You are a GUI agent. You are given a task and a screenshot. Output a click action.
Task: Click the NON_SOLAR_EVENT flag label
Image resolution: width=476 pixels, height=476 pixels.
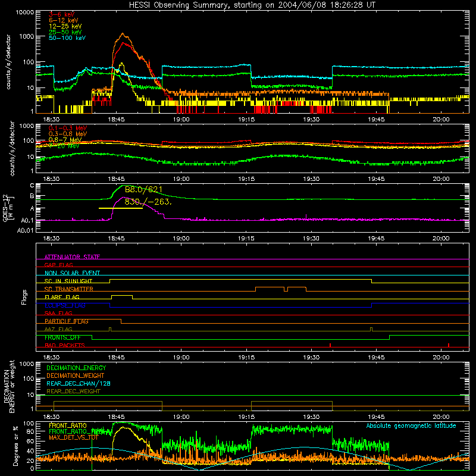[x=72, y=273]
